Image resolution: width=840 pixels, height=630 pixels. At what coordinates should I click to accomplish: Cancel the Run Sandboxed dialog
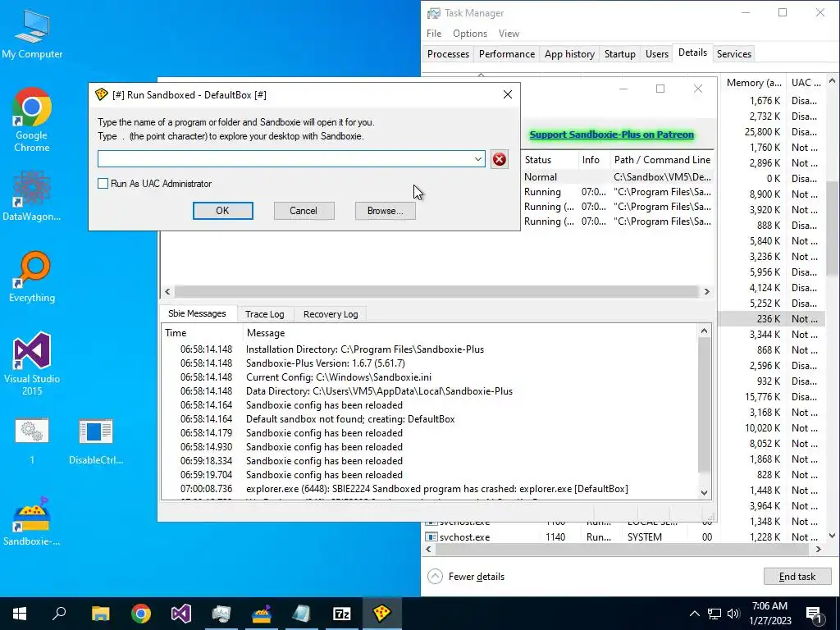coord(304,211)
